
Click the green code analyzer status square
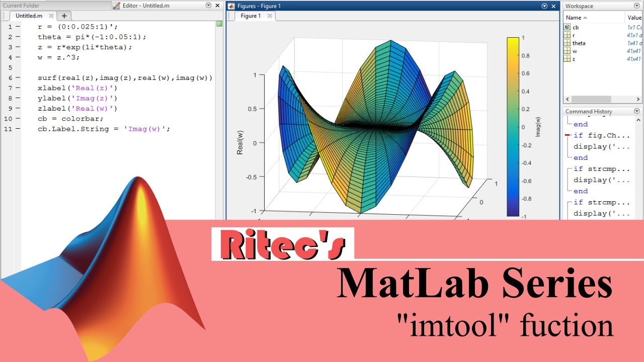pos(219,24)
